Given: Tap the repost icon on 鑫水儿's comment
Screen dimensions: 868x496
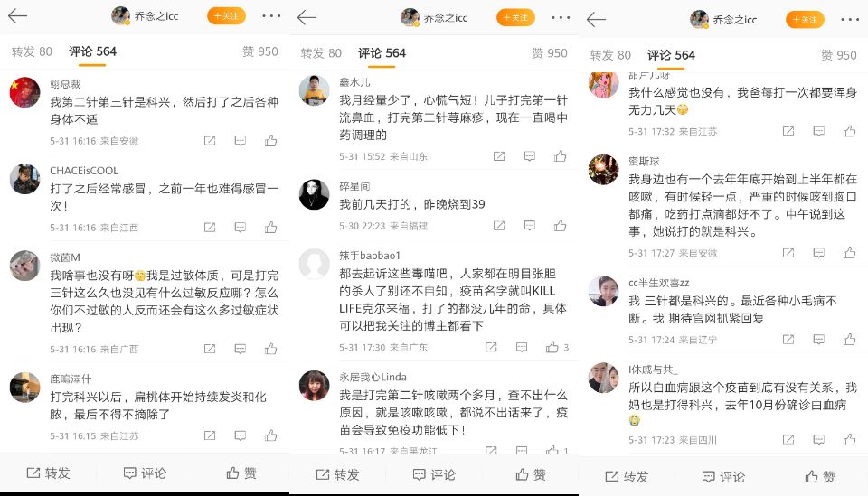Looking at the screenshot, I should click(499, 156).
